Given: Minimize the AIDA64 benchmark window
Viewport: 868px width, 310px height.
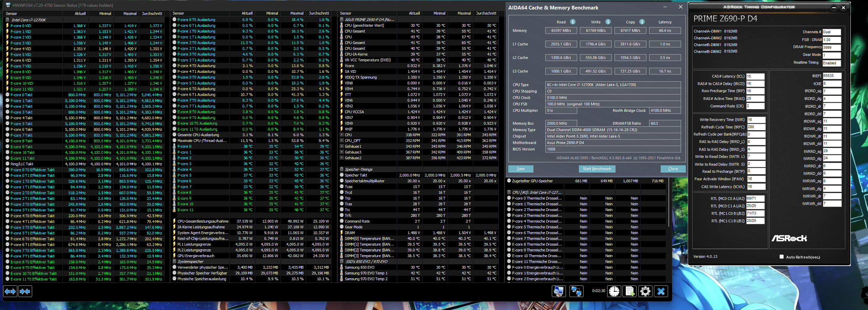Looking at the screenshot, I should (x=665, y=7).
